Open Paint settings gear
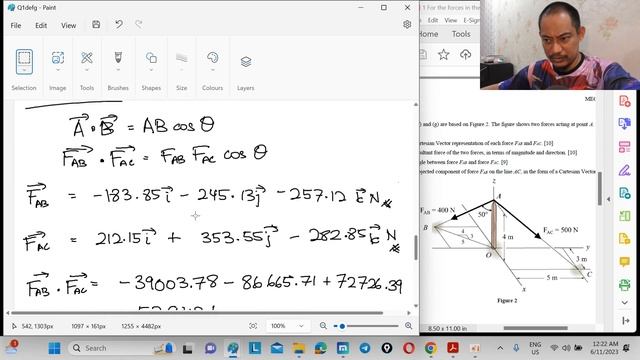Image resolution: width=640 pixels, height=360 pixels. pyautogui.click(x=407, y=24)
